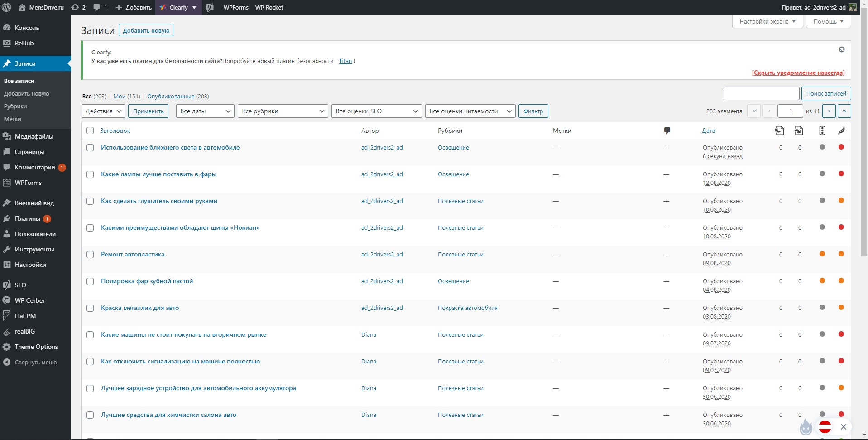Select checkbox for 'Краска металлик для авто'
This screenshot has width=868, height=440.
[x=90, y=308]
